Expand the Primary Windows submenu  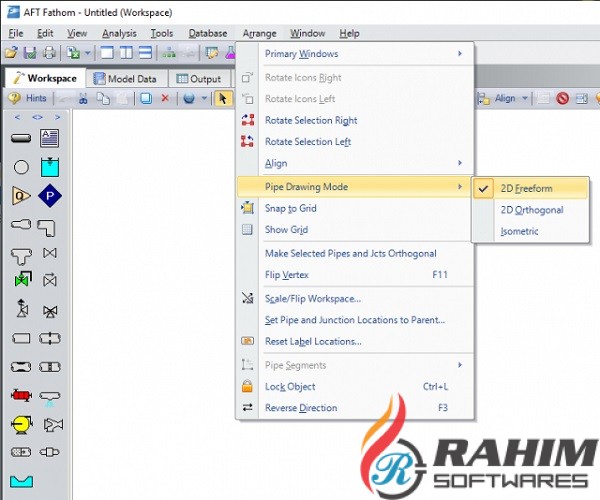355,54
